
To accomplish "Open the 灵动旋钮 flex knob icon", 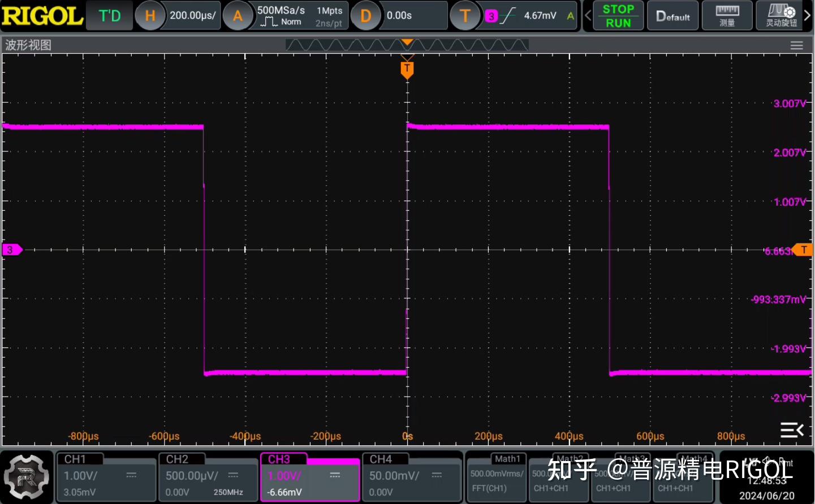I will pos(781,15).
